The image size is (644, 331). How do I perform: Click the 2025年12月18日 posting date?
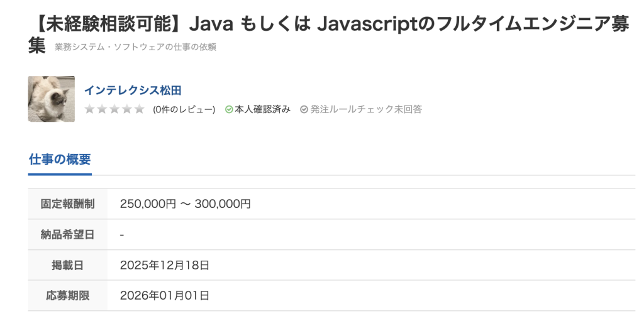pos(165,265)
